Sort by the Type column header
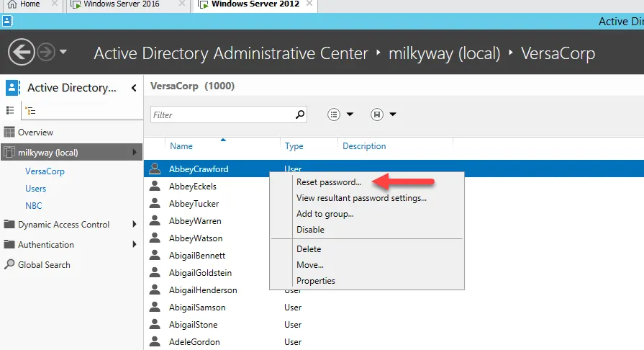The image size is (644, 350). click(294, 146)
